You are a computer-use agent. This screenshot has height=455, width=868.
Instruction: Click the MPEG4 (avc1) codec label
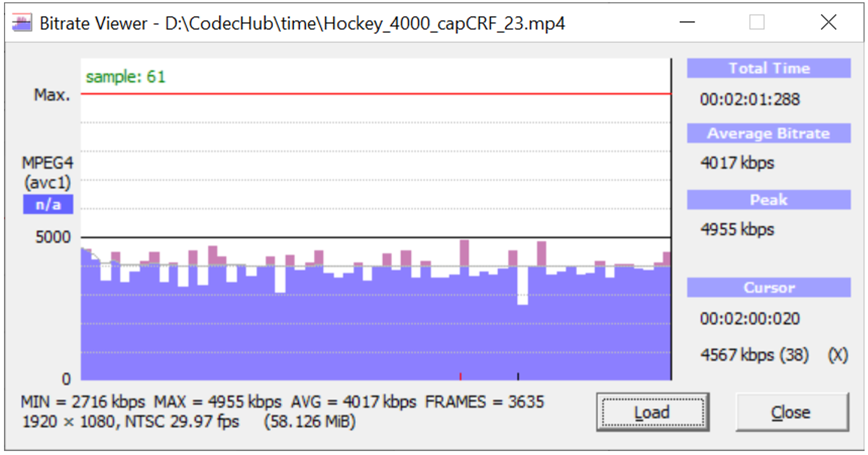click(x=48, y=172)
